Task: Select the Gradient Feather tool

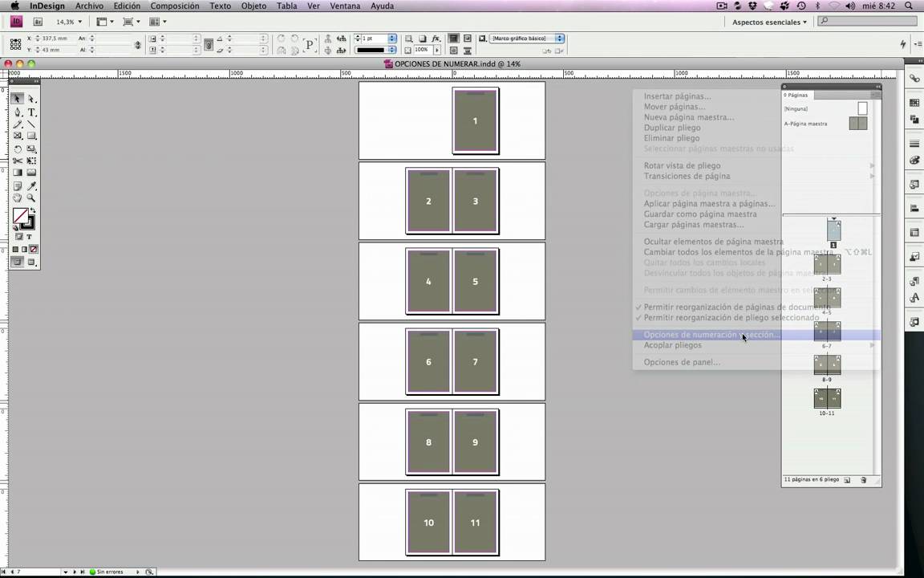Action: point(31,173)
